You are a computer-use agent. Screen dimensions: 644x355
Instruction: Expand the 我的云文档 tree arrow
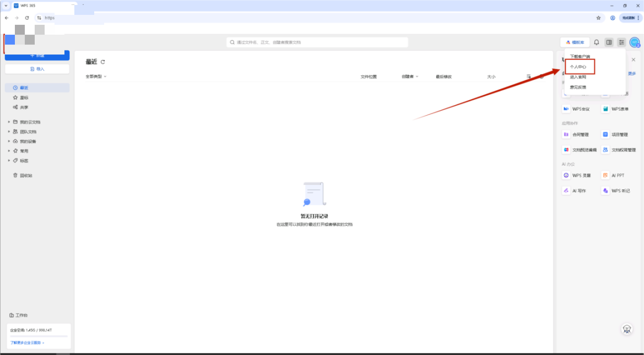point(9,122)
